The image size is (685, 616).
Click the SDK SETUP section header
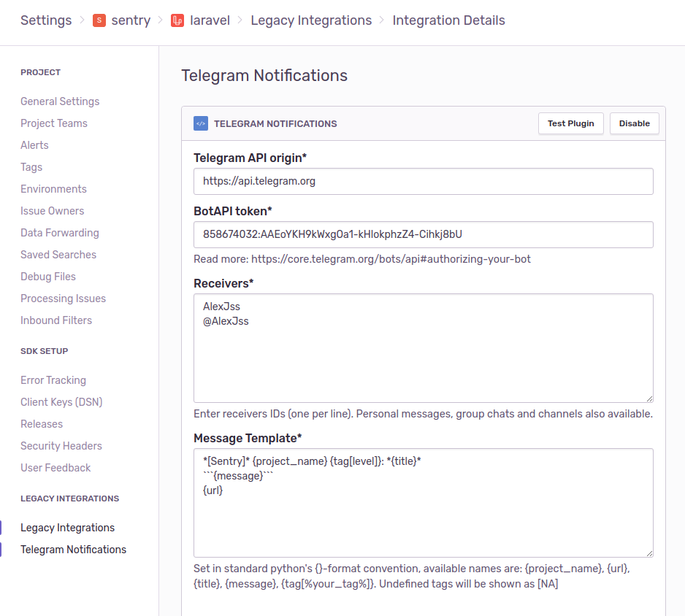(x=44, y=351)
